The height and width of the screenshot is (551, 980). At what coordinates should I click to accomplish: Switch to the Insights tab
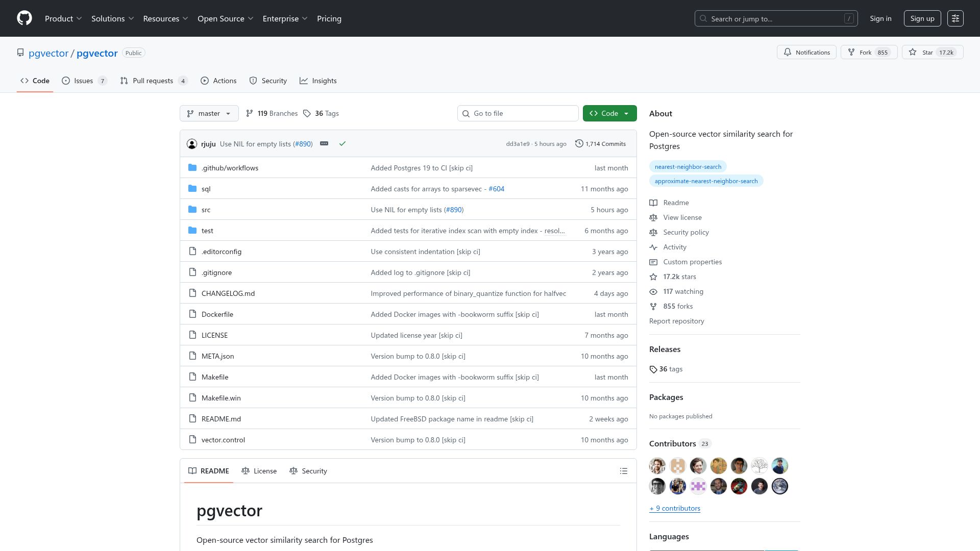pos(318,81)
